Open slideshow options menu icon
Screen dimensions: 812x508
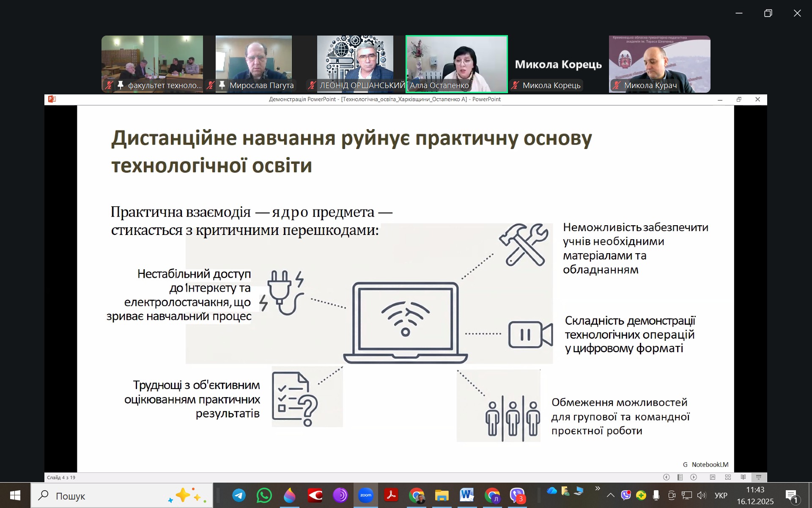[680, 477]
